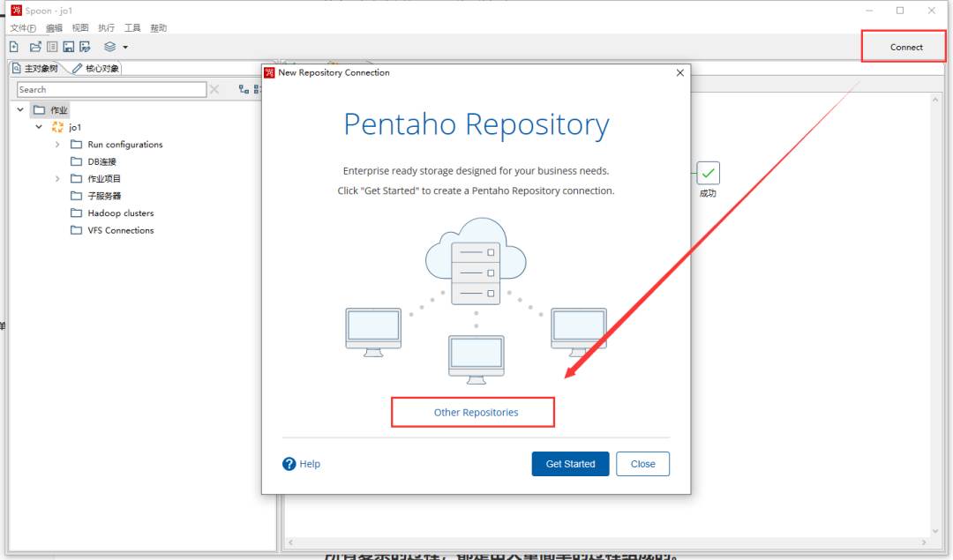Click the New file toolbar icon
Image resolution: width=953 pixels, height=560 pixels.
(14, 47)
